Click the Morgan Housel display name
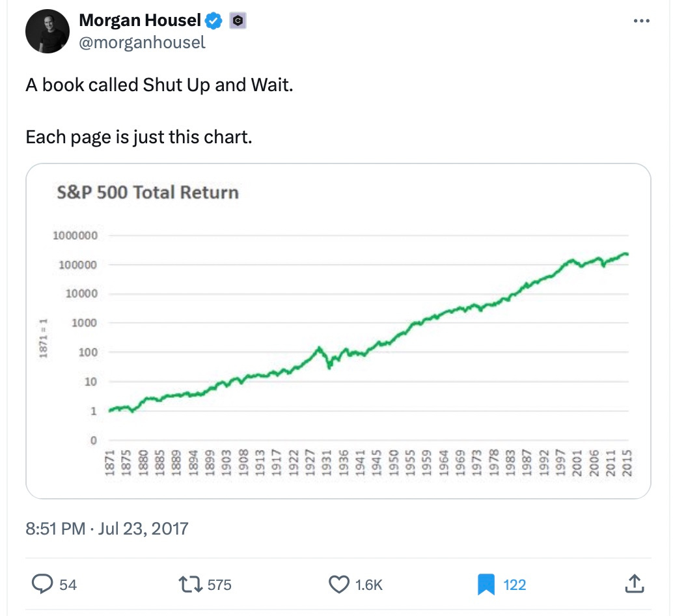Image resolution: width=673 pixels, height=616 pixels. point(140,20)
